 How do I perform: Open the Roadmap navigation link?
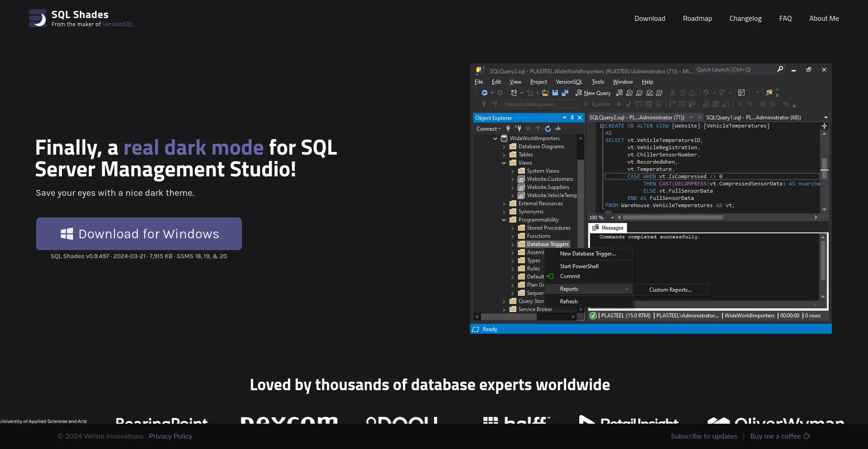click(697, 19)
